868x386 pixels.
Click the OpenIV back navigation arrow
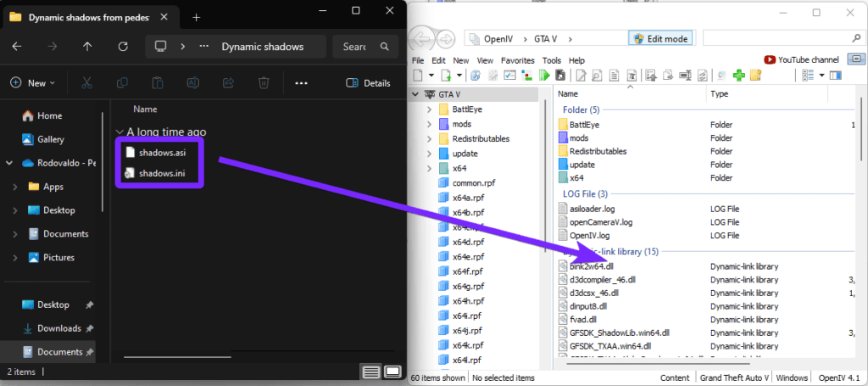click(421, 39)
